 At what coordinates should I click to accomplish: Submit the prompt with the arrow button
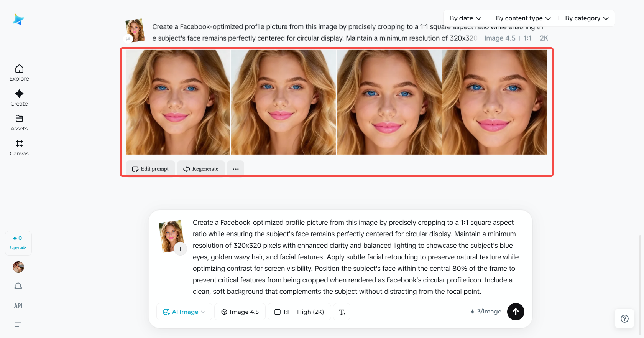click(516, 312)
